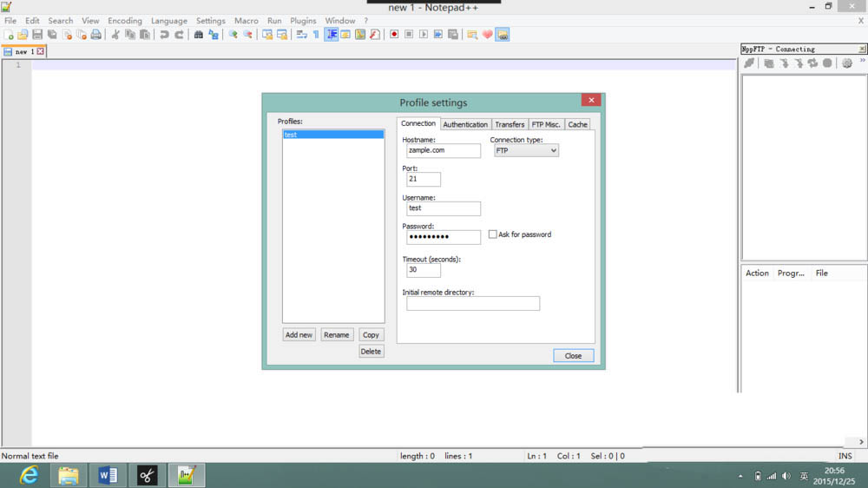
Task: Toggle the show all characters pilcrow icon
Action: (x=316, y=35)
